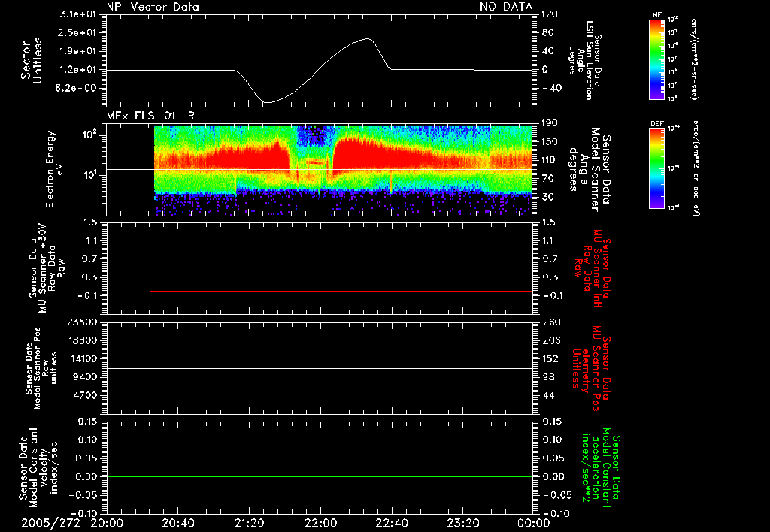Click the 'NO DATA' label
Viewport: 770px width, 532px height.
point(506,6)
